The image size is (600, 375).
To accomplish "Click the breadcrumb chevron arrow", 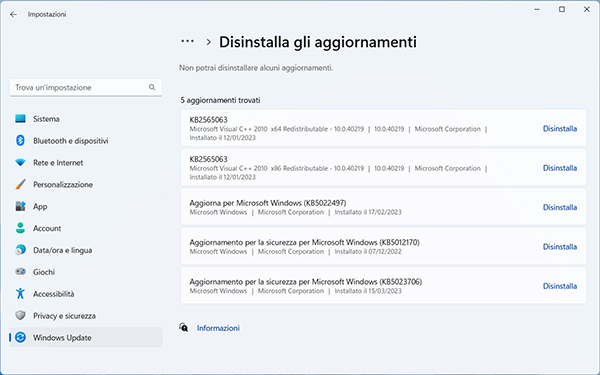I will point(209,42).
